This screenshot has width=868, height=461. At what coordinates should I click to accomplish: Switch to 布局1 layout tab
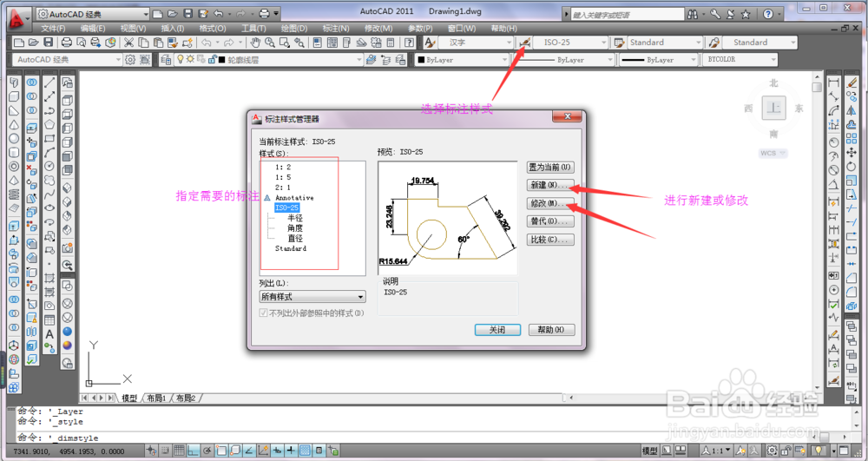pyautogui.click(x=156, y=398)
